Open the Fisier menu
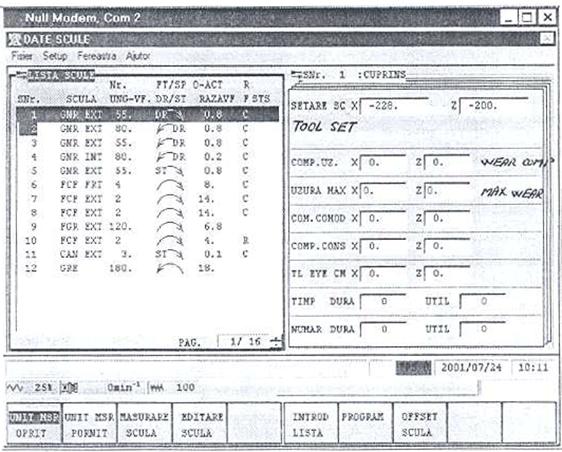562x452 pixels. (22, 56)
